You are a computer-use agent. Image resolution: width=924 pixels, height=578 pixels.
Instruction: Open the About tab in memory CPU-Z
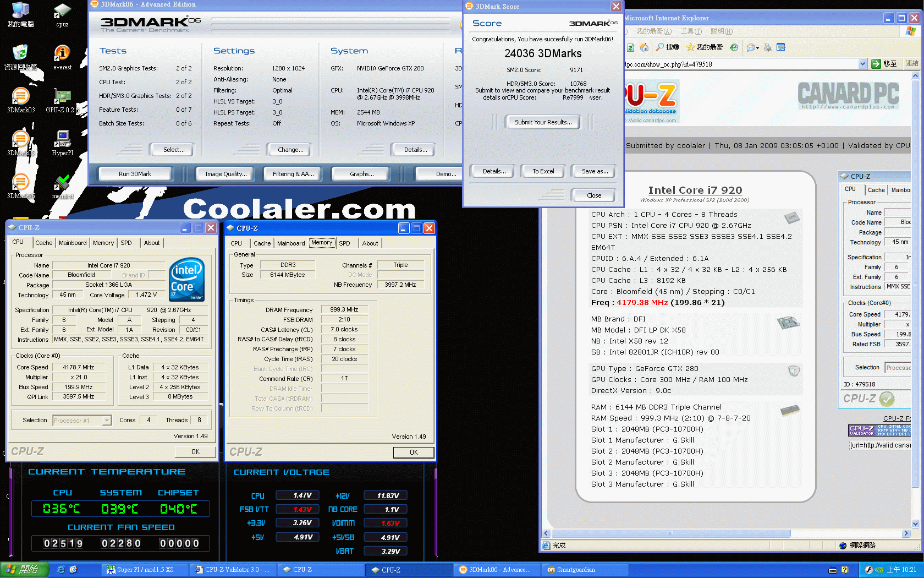tap(370, 243)
